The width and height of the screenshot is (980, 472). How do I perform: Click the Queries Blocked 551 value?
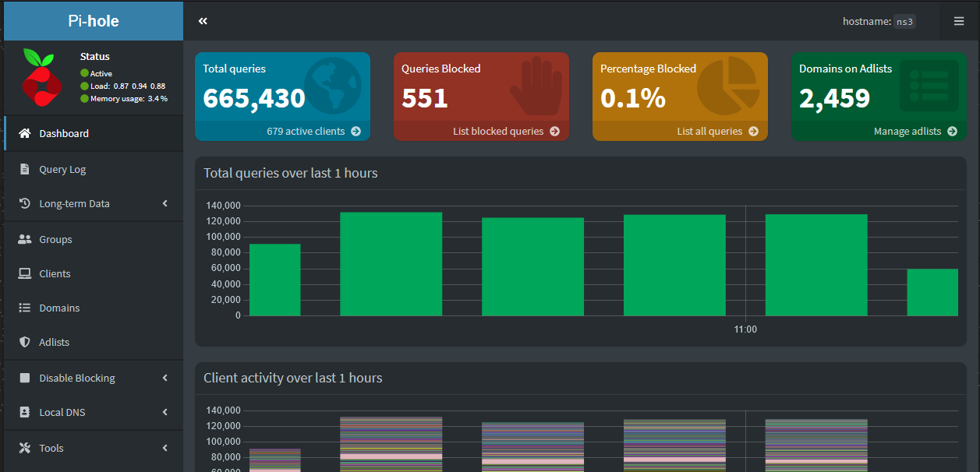[x=425, y=99]
